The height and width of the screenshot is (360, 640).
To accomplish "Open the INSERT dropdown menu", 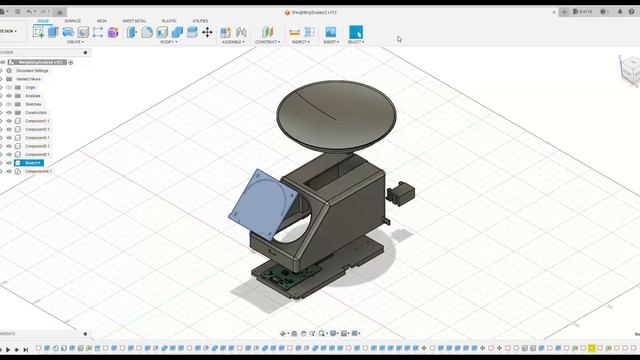I will (x=331, y=42).
